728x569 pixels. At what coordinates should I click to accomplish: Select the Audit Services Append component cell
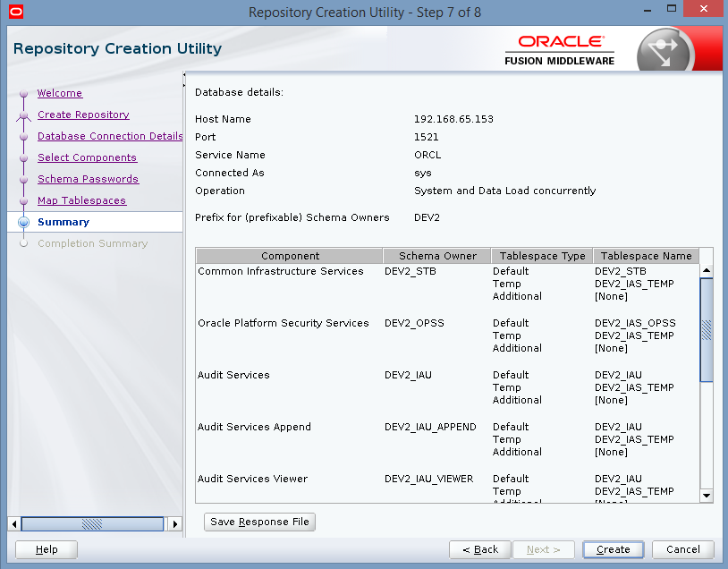pos(254,427)
